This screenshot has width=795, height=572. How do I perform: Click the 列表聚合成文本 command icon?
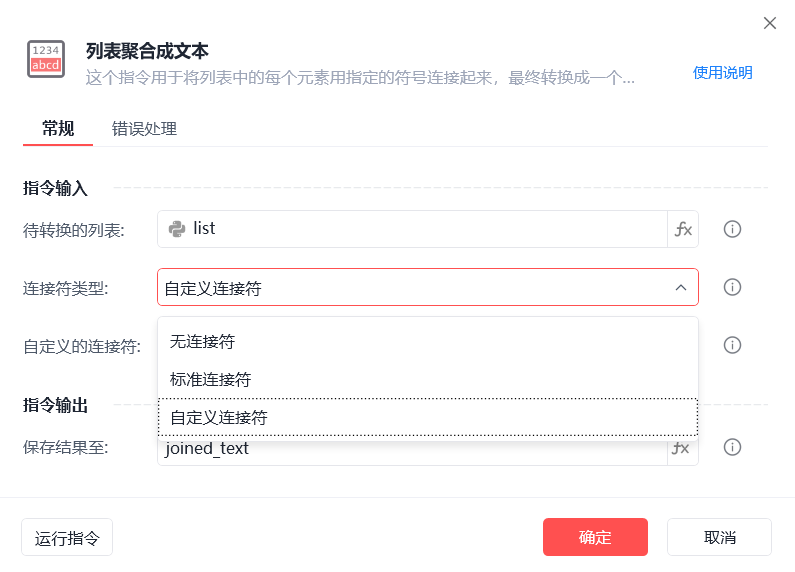[x=46, y=59]
